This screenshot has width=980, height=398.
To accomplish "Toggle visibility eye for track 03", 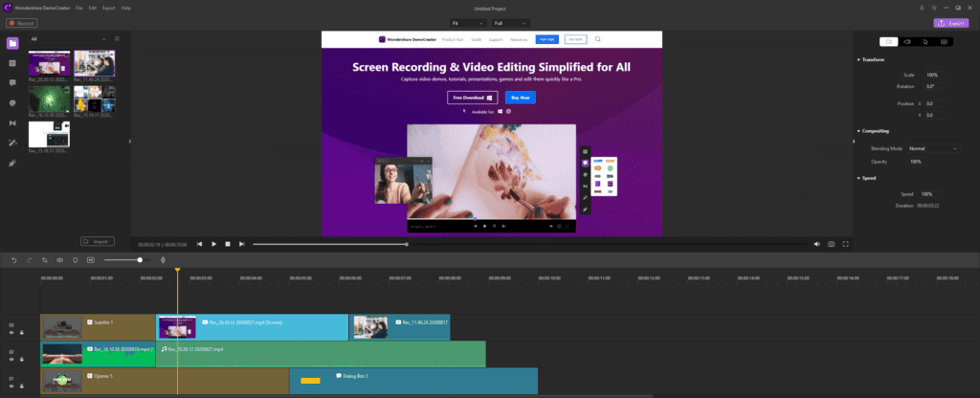I will 11,333.
